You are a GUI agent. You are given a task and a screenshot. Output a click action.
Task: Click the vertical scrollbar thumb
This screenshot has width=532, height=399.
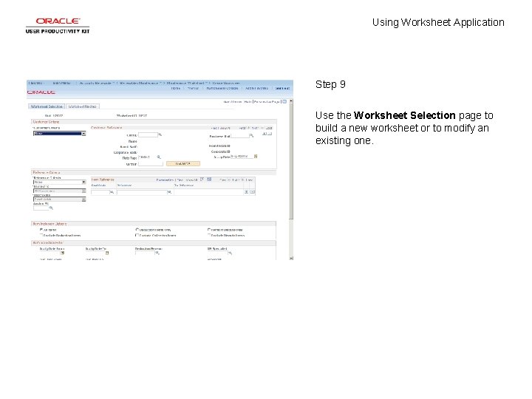coord(291,161)
